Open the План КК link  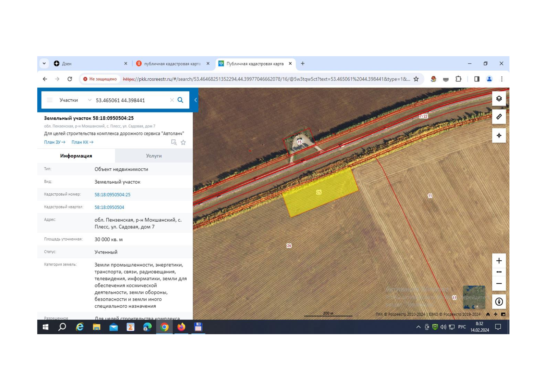[82, 142]
